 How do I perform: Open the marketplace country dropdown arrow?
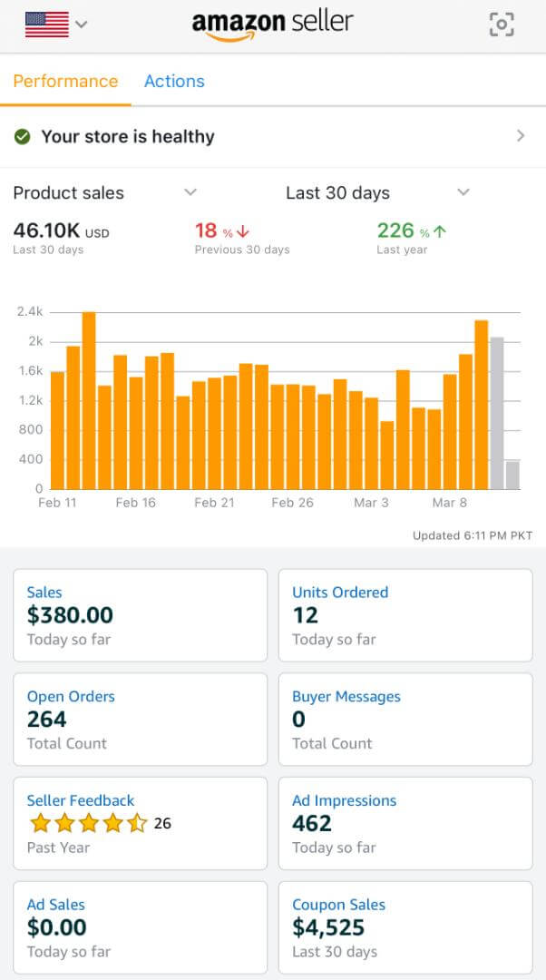82,24
